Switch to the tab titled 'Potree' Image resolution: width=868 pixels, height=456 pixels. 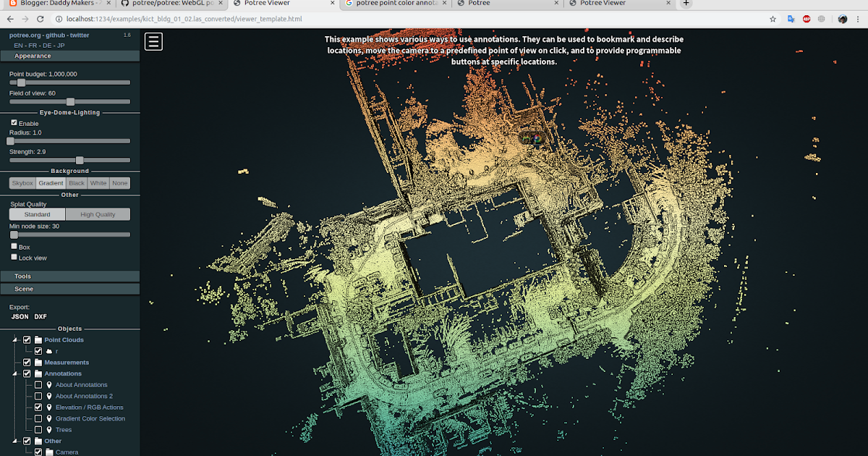tap(507, 4)
